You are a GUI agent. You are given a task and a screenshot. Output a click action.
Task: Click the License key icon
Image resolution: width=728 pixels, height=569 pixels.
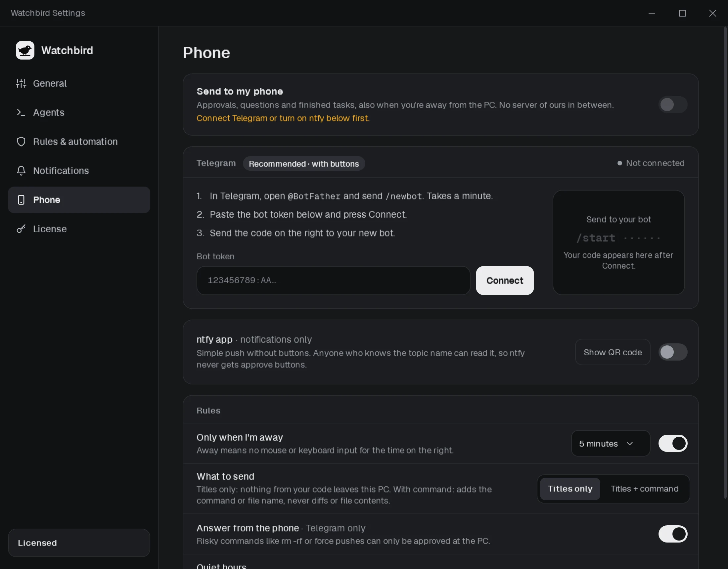(21, 229)
